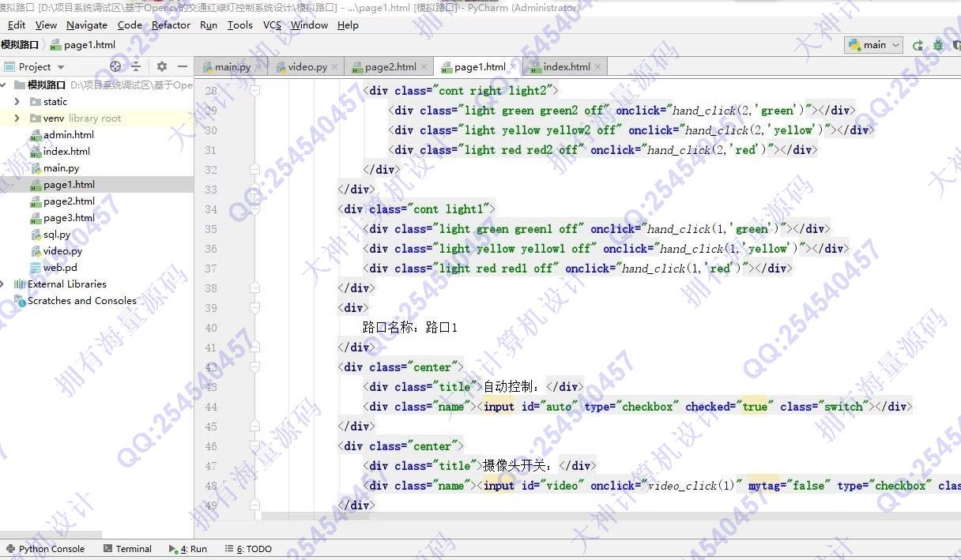This screenshot has height=560, width=961.
Task: Close the page2.html editor tab
Action: point(424,67)
